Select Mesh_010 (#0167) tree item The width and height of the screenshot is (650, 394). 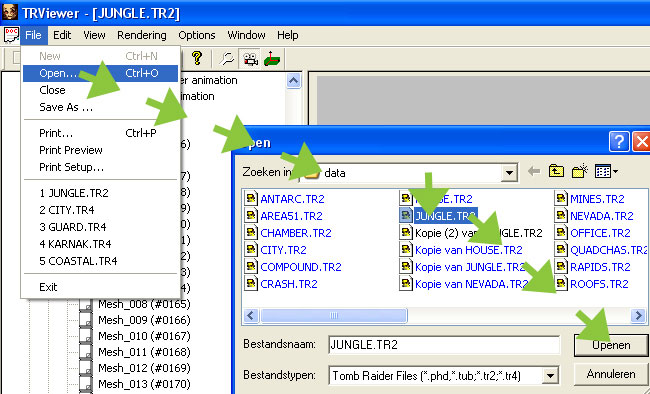coord(144,336)
